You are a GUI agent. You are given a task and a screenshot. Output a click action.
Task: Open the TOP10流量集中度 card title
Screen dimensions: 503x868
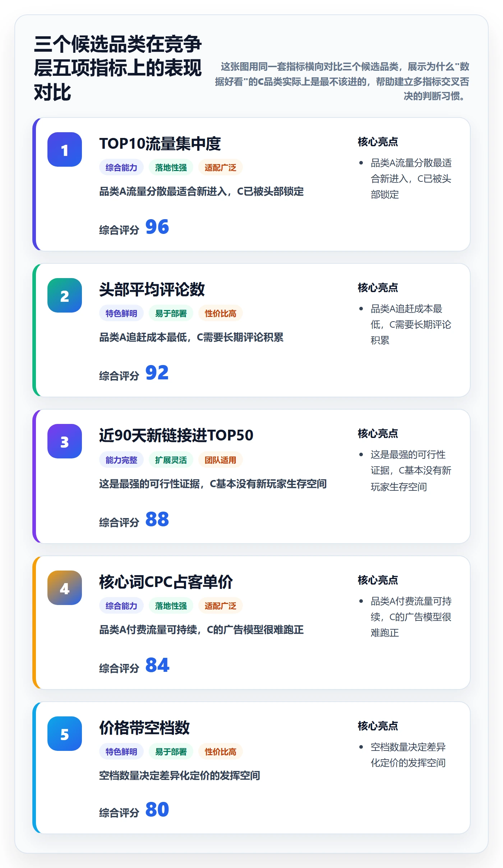point(160,144)
